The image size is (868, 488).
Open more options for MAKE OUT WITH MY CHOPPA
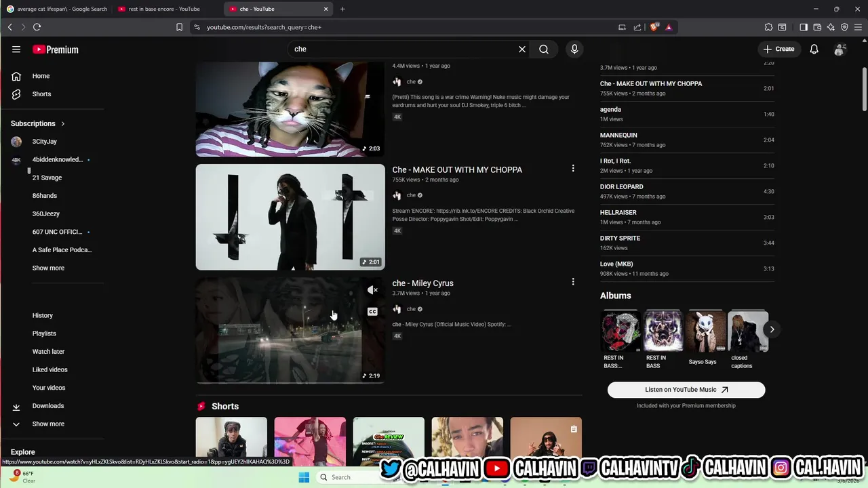pos(573,168)
